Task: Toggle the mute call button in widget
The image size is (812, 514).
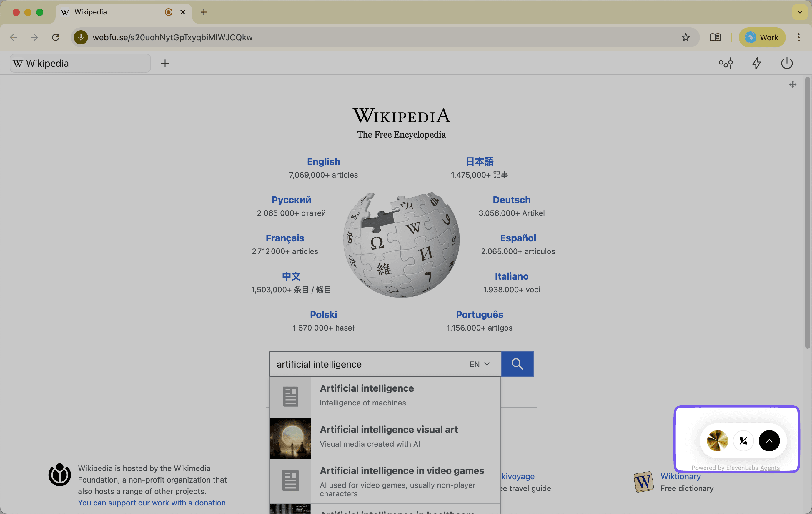Action: [x=743, y=440]
